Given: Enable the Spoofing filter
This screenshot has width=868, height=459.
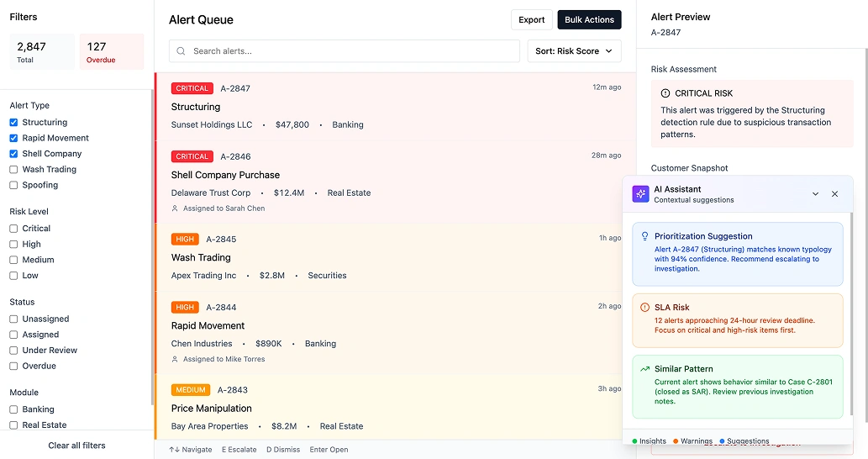Looking at the screenshot, I should tap(13, 185).
